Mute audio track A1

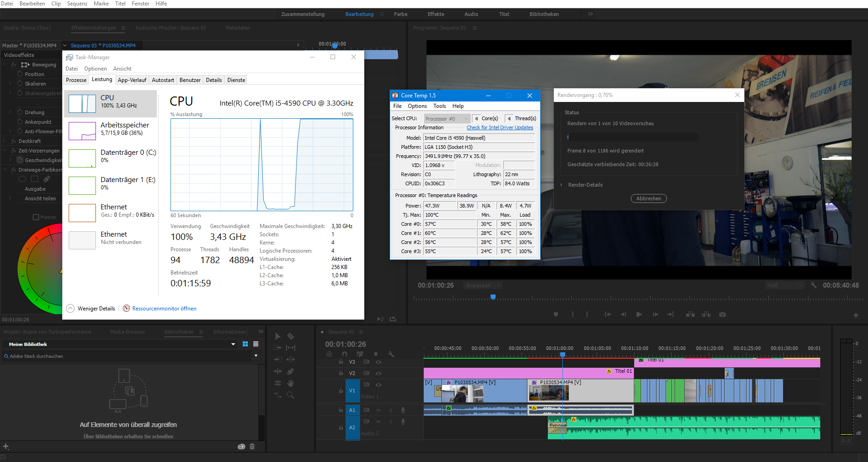(x=378, y=410)
